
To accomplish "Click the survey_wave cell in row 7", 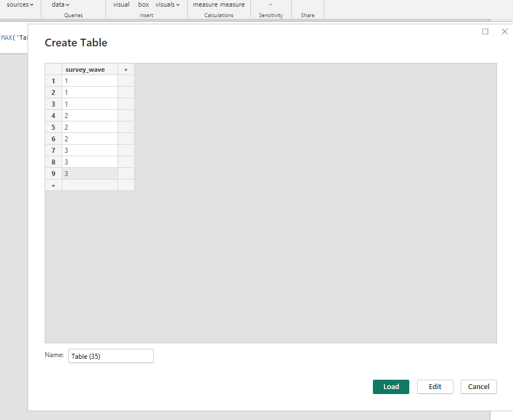I will (x=90, y=151).
